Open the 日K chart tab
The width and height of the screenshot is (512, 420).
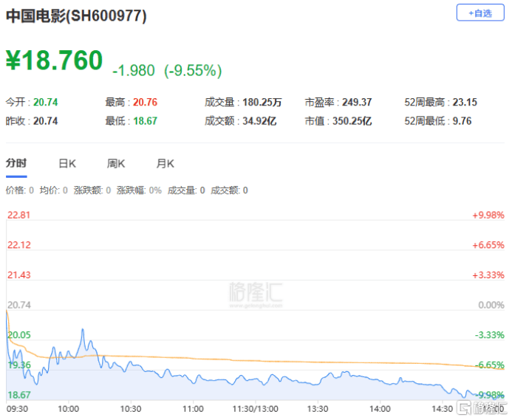67,164
